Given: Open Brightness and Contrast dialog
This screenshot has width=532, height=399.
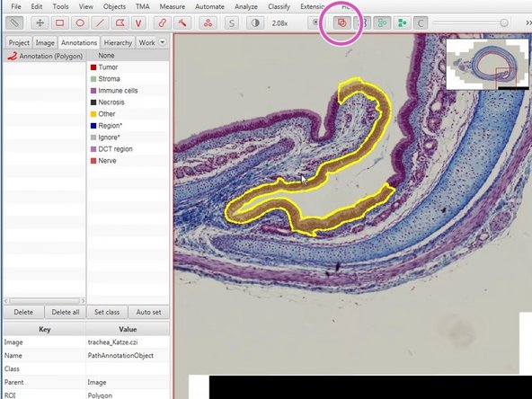Looking at the screenshot, I should 255,23.
